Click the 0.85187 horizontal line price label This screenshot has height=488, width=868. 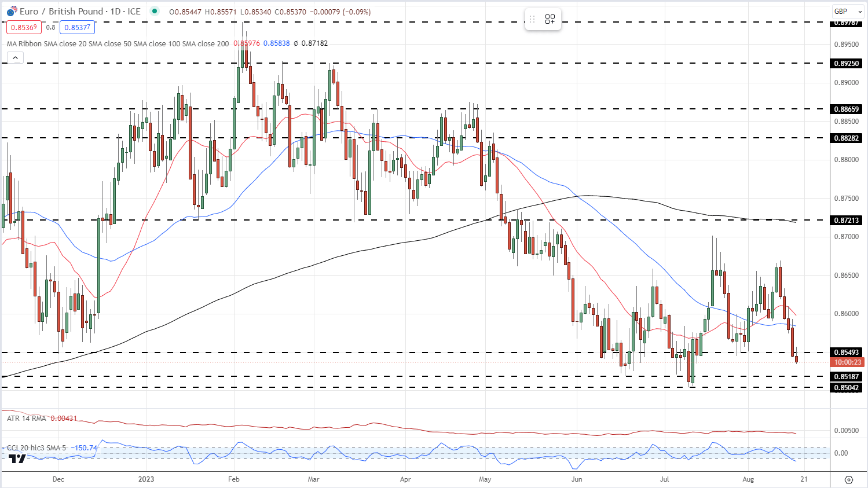[847, 377]
